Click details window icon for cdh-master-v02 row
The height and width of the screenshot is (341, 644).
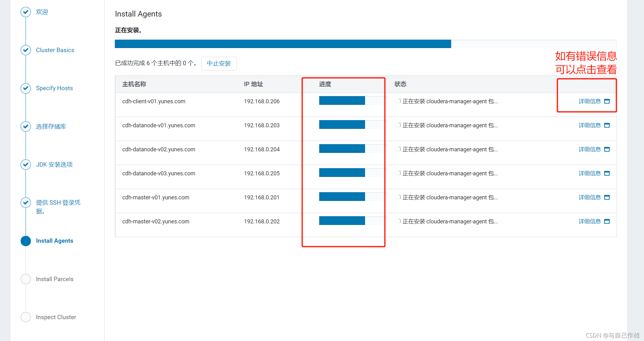click(x=607, y=222)
